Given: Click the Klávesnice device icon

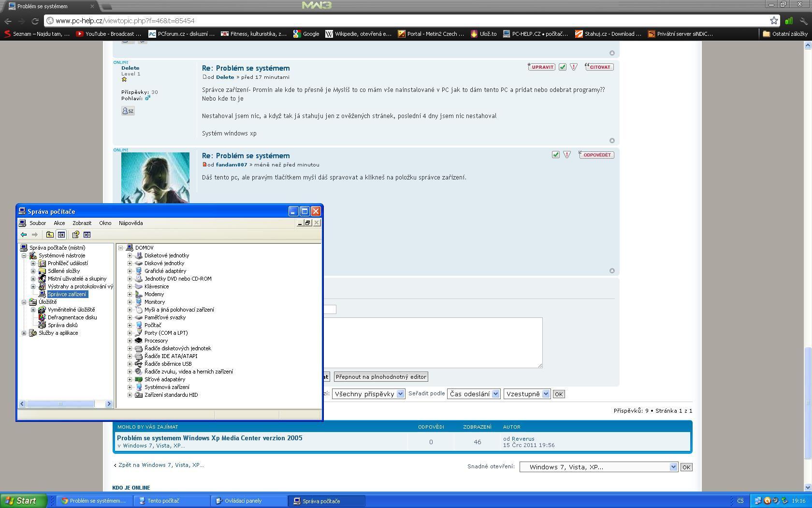Looking at the screenshot, I should pos(139,286).
